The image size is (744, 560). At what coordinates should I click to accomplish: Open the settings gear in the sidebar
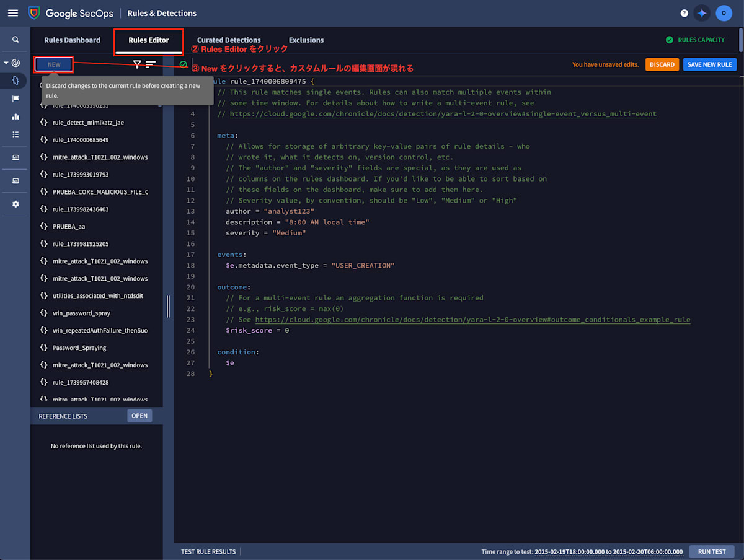(15, 204)
